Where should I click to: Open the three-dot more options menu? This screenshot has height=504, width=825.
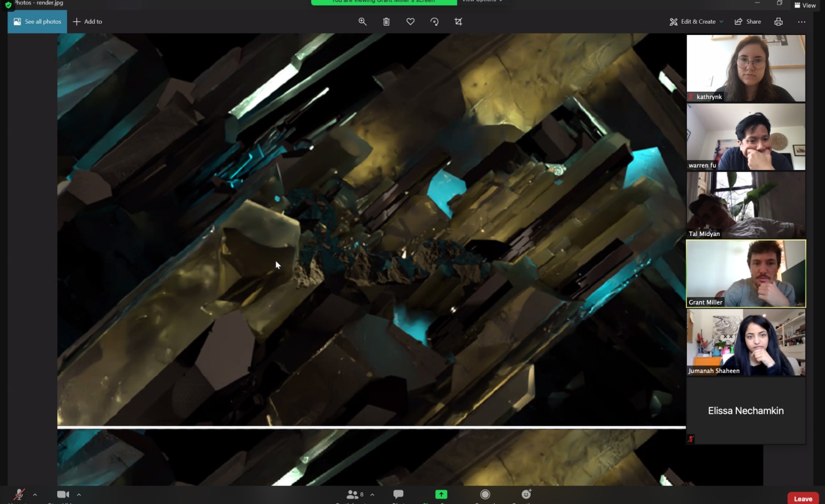pyautogui.click(x=801, y=22)
